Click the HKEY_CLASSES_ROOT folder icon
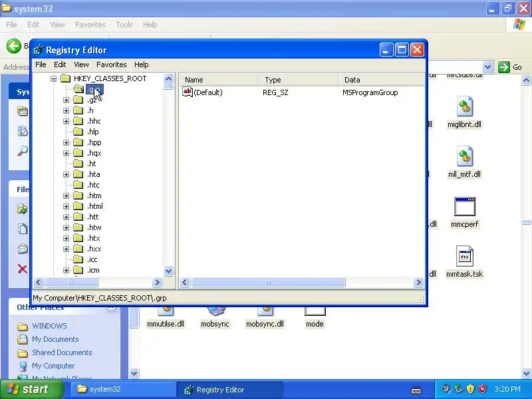The width and height of the screenshot is (532, 399). (x=65, y=78)
